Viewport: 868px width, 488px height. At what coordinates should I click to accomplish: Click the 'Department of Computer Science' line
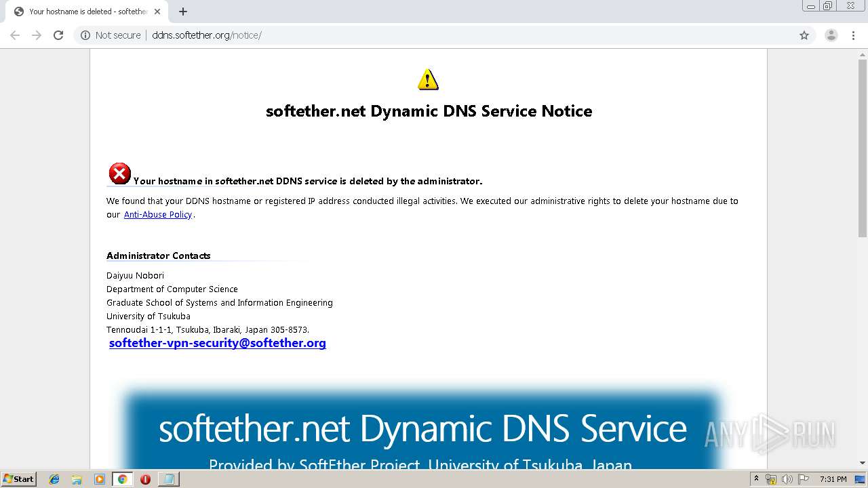(172, 289)
